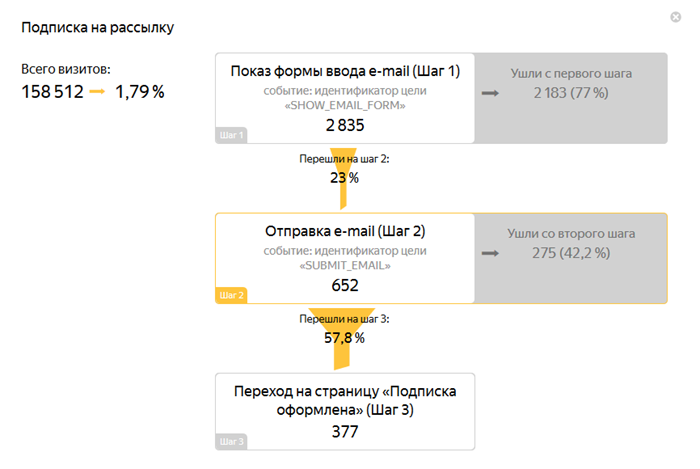Image resolution: width=700 pixels, height=469 pixels.
Task: Click the orange arrow next to total visits
Action: pos(97,91)
